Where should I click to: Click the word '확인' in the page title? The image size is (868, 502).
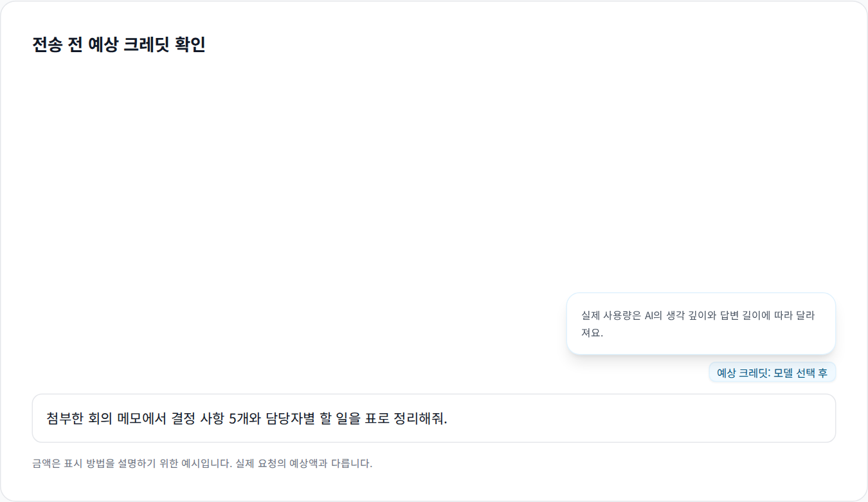[x=190, y=44]
